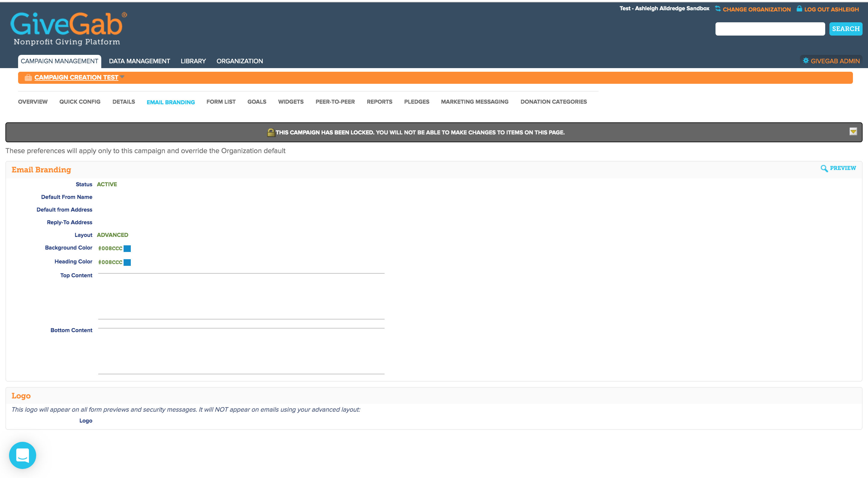Click the Default from Address label
This screenshot has height=478, width=868.
64,209
